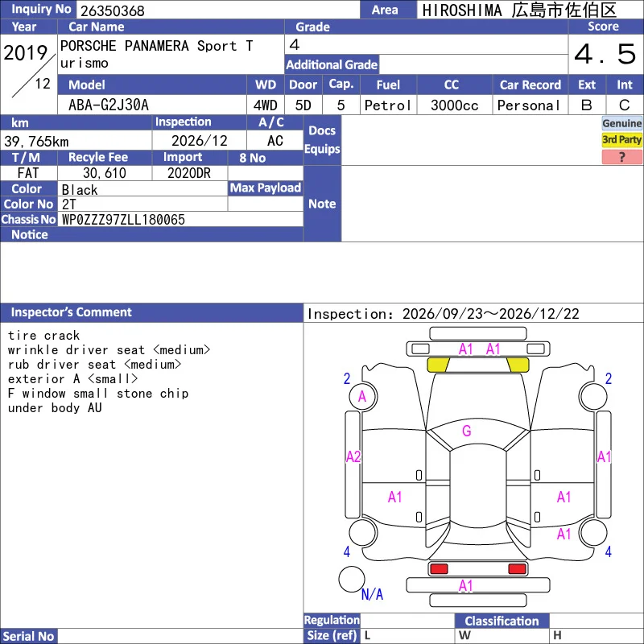Click the Car Record column header
This screenshot has height=644, width=644.
pyautogui.click(x=530, y=85)
